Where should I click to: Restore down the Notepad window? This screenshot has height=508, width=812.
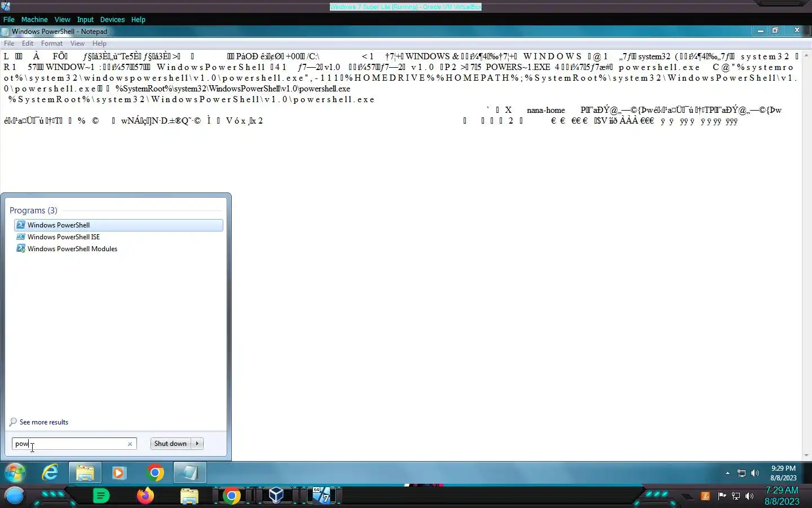pyautogui.click(x=775, y=30)
